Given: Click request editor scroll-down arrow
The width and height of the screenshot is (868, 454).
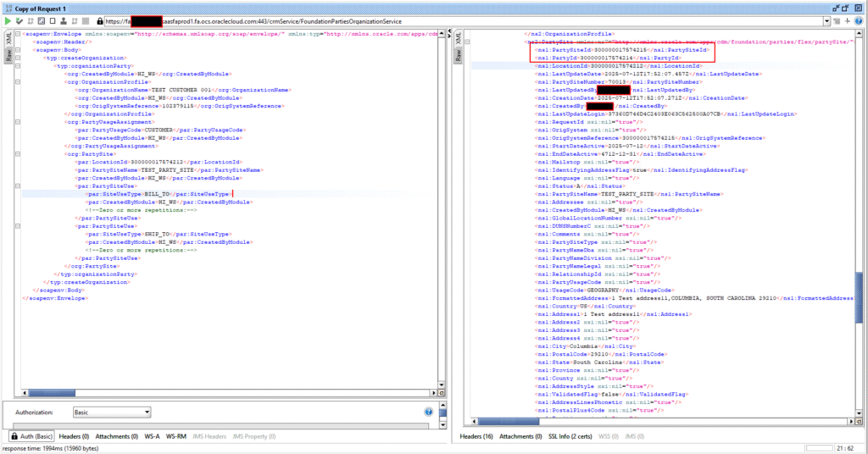Looking at the screenshot, I should point(441,385).
